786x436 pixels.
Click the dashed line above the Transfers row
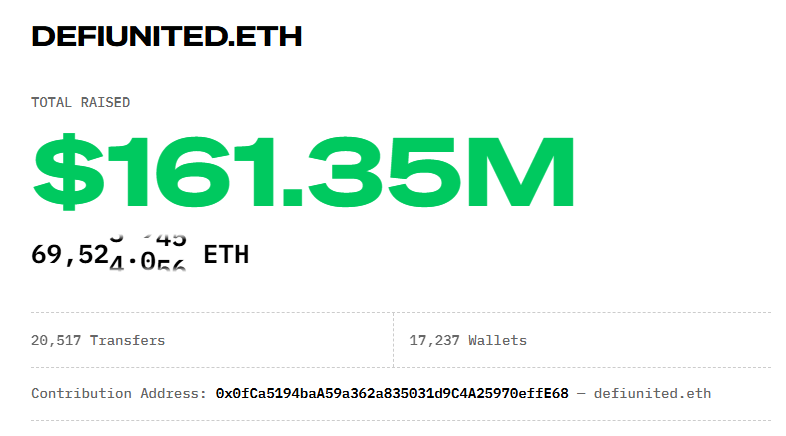400,313
